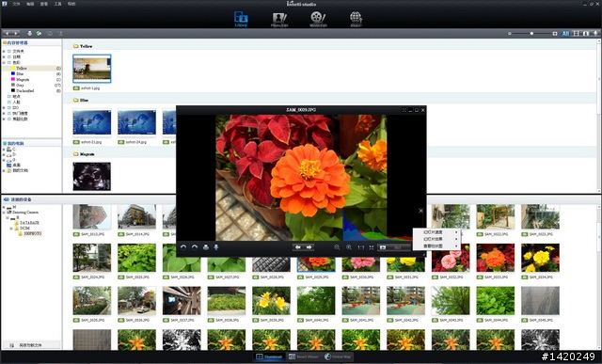Select the All filter button
This screenshot has width=602, height=364.
point(565,34)
